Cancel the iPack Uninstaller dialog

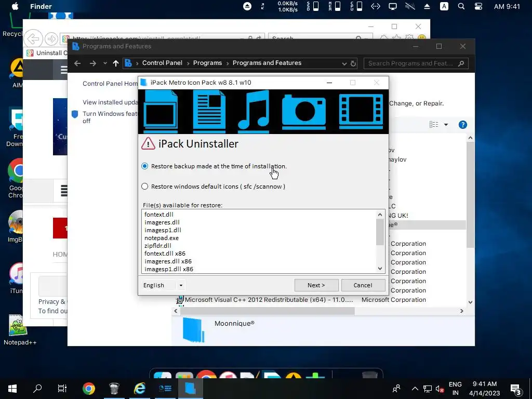363,285
